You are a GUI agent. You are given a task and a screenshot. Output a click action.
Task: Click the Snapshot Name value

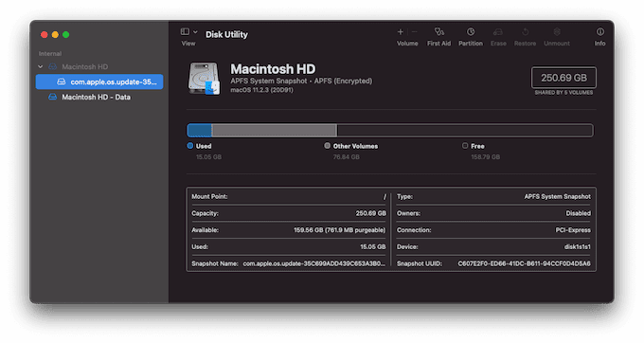pos(314,263)
